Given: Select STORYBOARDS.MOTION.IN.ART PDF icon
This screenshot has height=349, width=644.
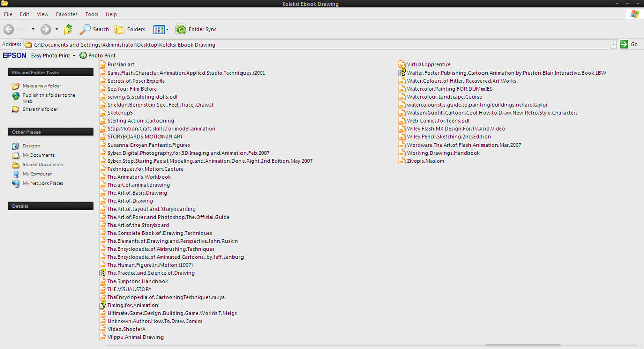Looking at the screenshot, I should tap(103, 137).
